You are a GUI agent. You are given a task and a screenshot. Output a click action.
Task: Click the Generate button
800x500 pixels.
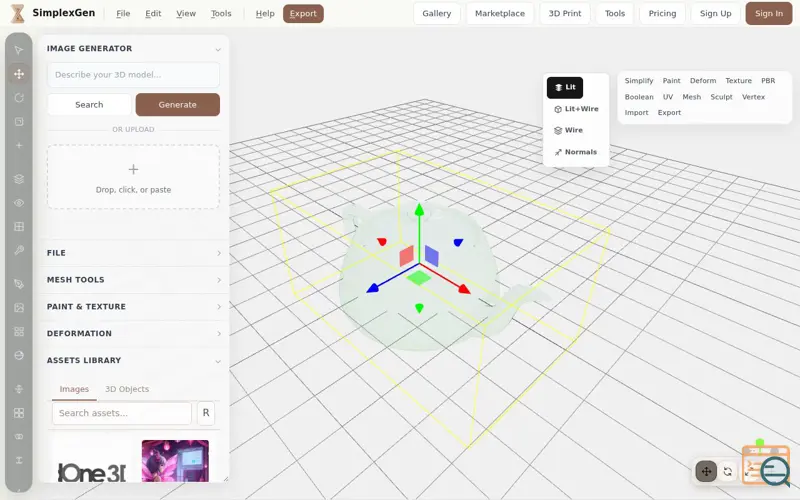pyautogui.click(x=178, y=105)
